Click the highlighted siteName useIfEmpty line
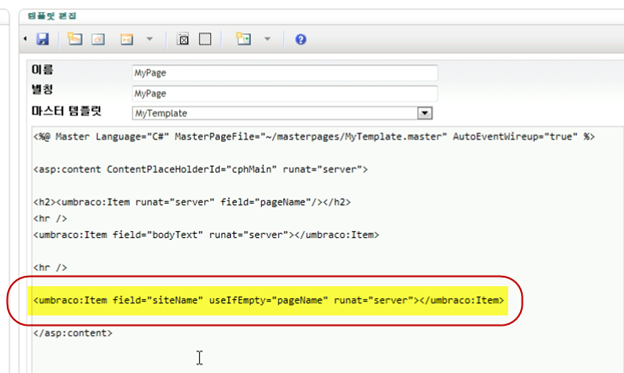Screen dimensions: 624x373 (x=269, y=300)
